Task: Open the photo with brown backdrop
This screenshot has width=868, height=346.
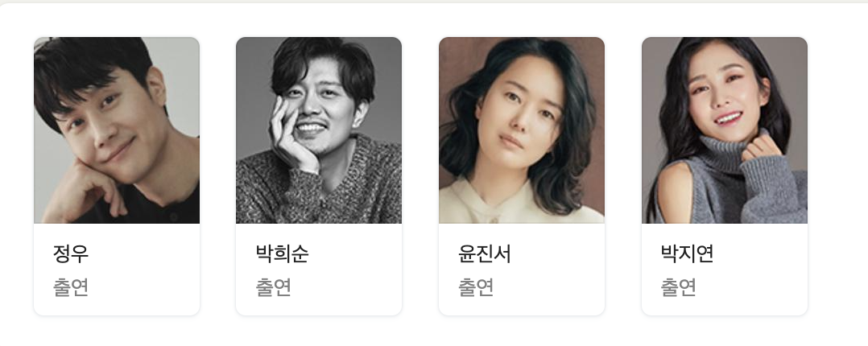Action: (x=522, y=130)
